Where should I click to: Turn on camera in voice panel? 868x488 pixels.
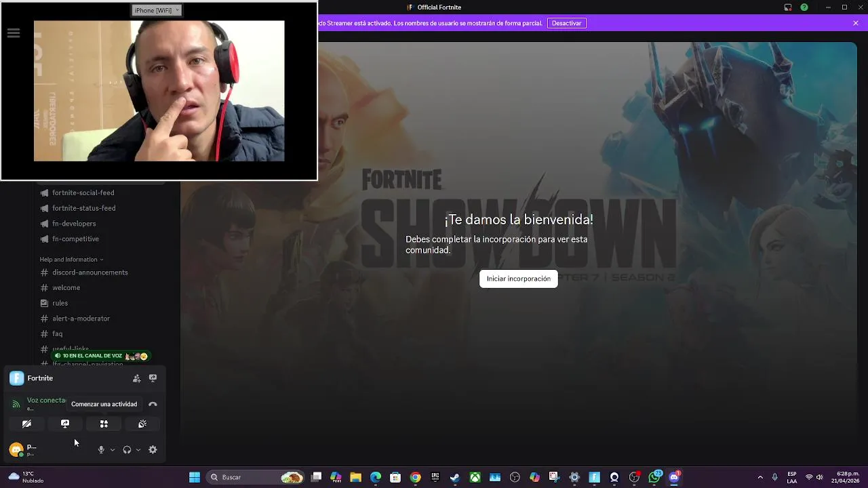(26, 424)
